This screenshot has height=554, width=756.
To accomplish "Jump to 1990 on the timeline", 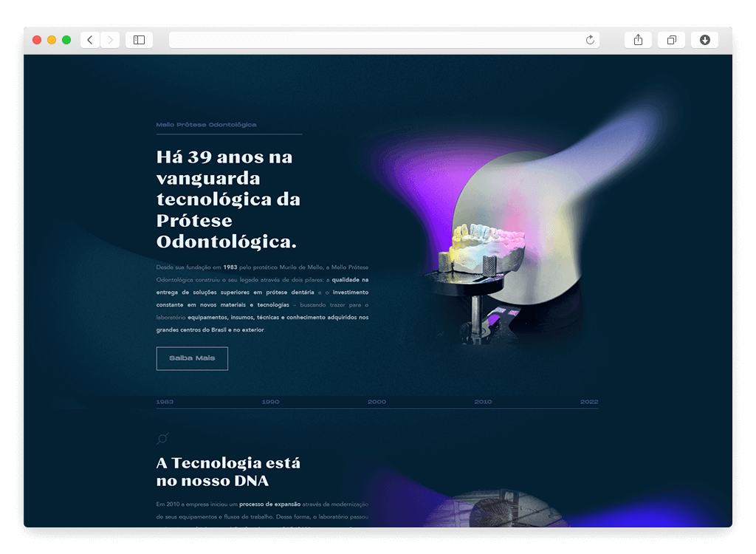I will click(270, 402).
